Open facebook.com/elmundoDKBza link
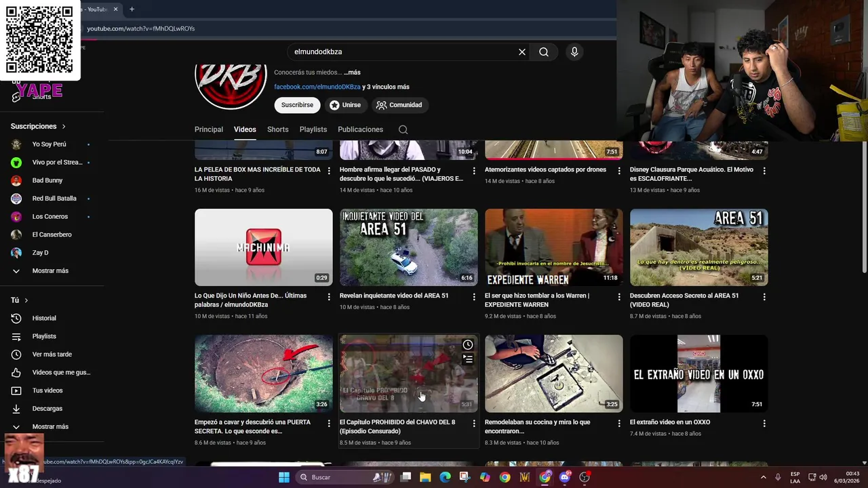The width and height of the screenshot is (868, 488). [317, 87]
